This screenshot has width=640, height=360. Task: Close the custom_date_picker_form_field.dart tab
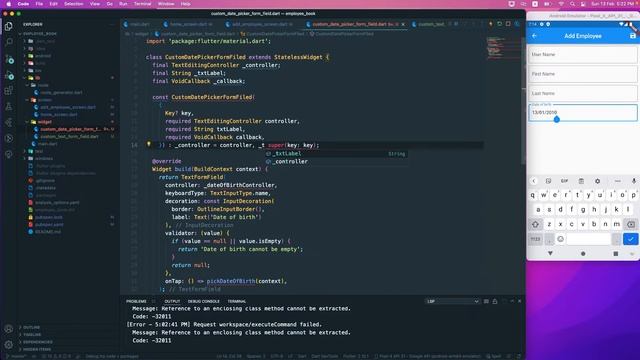tap(403, 24)
